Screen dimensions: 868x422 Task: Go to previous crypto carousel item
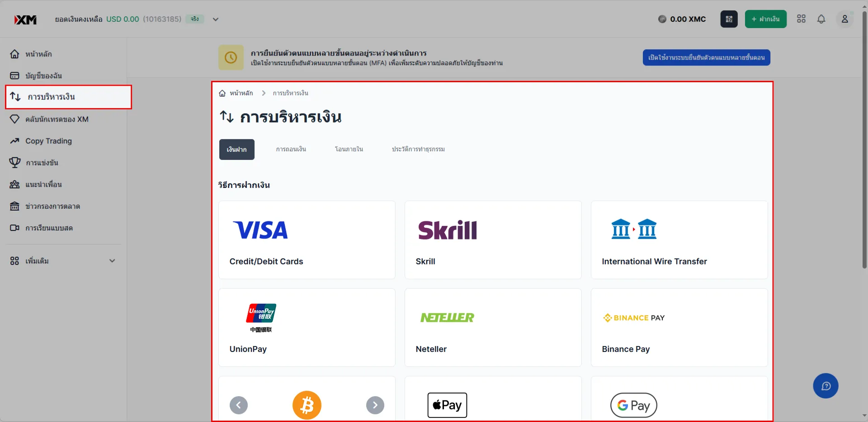click(239, 405)
